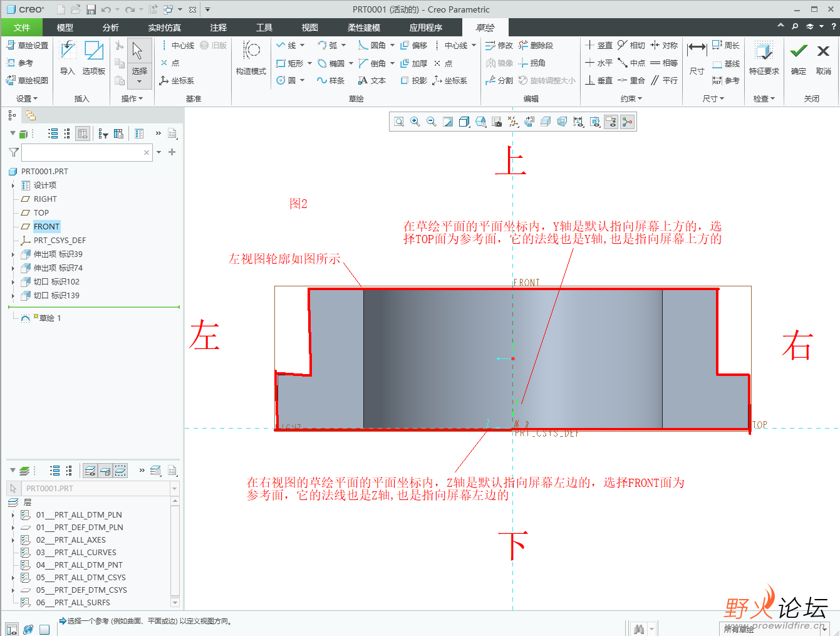
Task: Click the 加厚 thicken tool
Action: pos(414,63)
